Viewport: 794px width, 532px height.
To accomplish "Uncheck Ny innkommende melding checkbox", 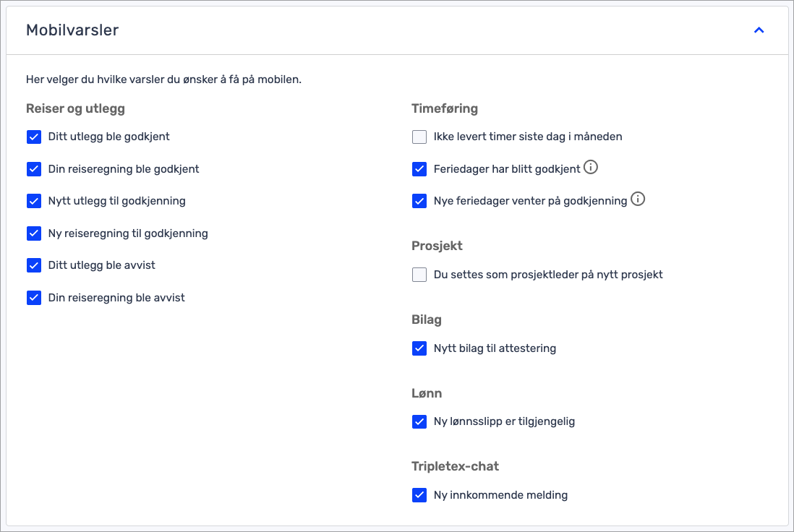I will 419,495.
